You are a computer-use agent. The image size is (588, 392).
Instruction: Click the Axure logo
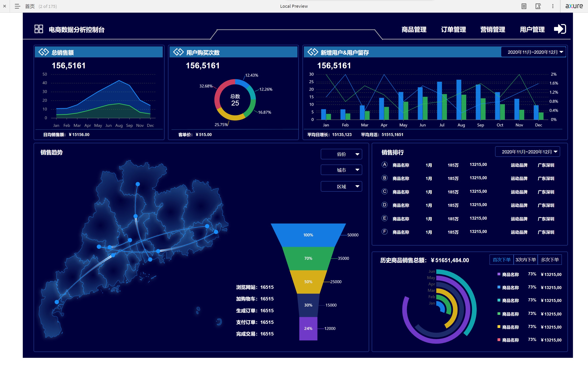(x=574, y=6)
